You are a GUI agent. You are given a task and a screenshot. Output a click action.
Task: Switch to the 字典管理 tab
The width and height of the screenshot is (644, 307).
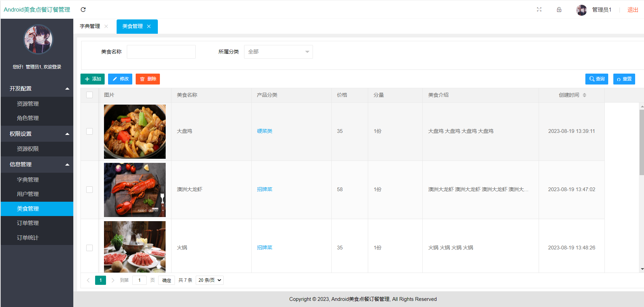pos(90,26)
